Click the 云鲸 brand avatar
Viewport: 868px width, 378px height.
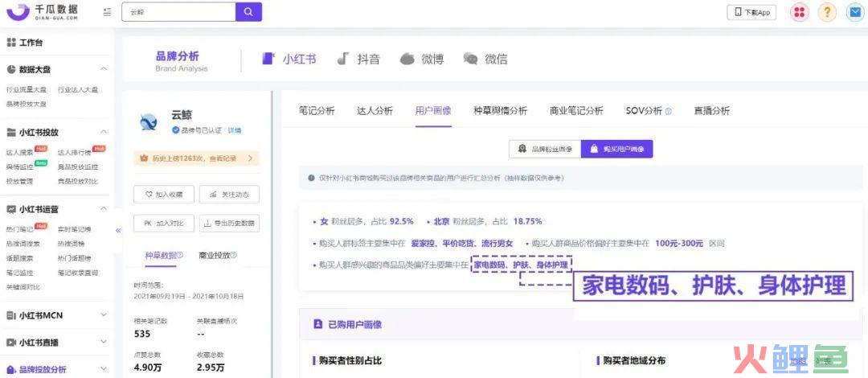149,121
